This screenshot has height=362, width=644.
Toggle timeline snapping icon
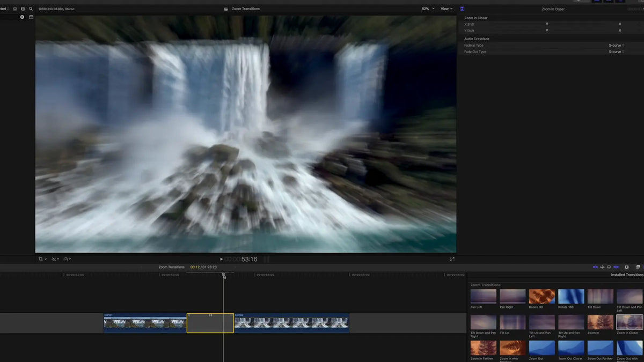tap(616, 267)
